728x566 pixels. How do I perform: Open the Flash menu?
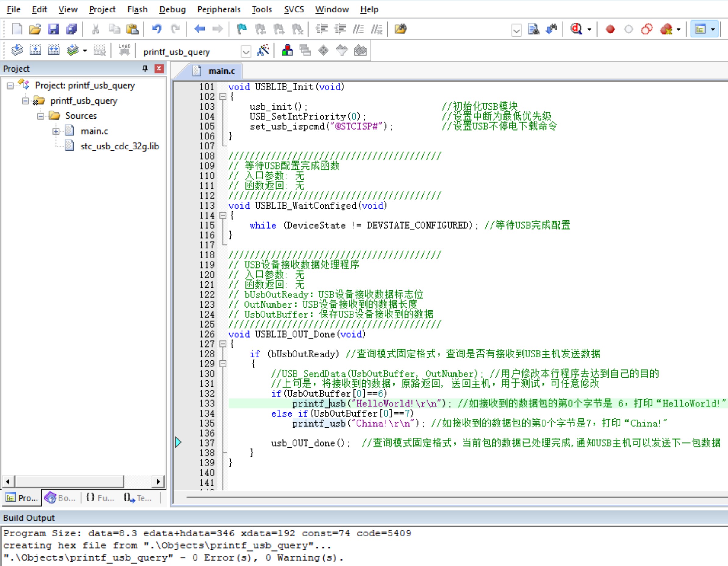tap(137, 9)
